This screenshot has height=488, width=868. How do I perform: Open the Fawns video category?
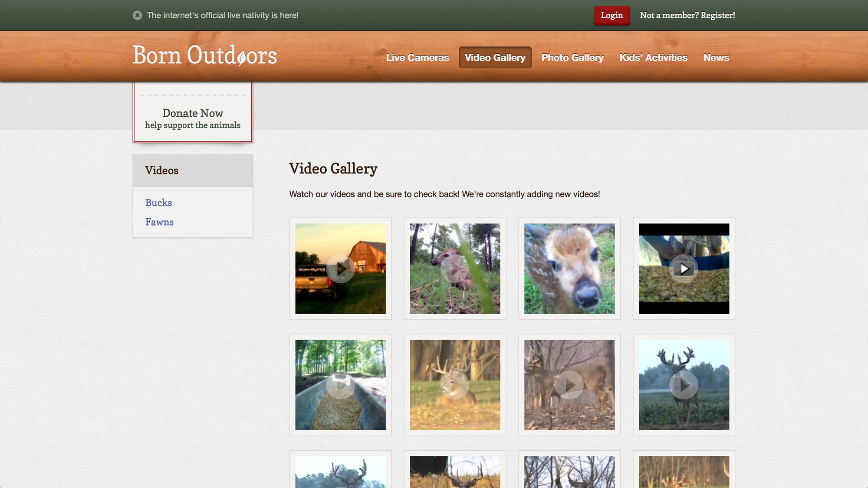(160, 222)
